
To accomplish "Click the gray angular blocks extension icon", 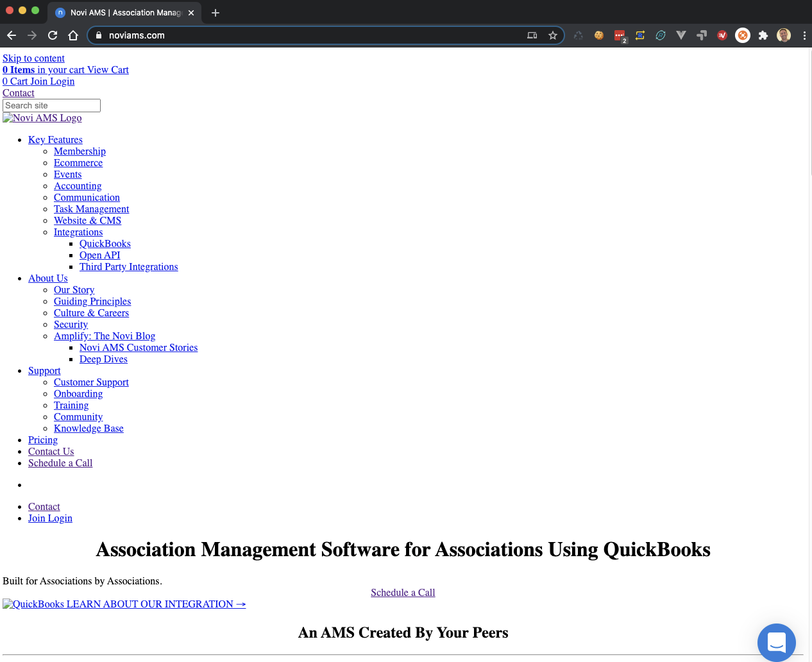I will pos(702,35).
